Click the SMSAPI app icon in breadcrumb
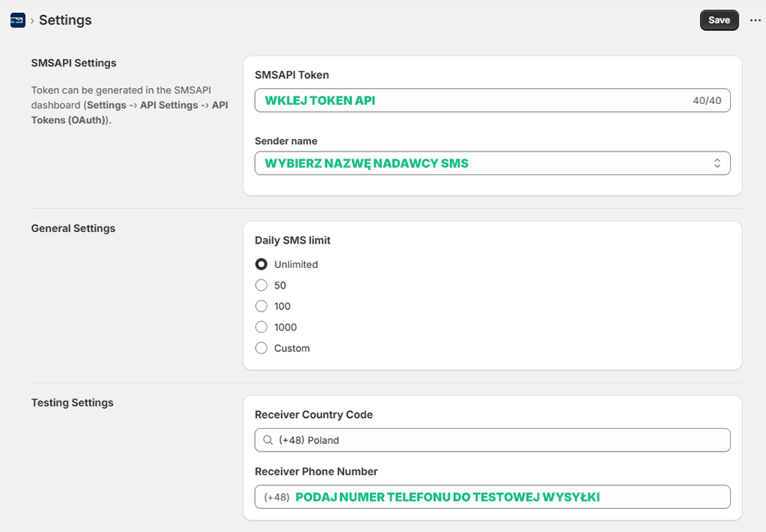This screenshot has width=766, height=532. point(18,20)
